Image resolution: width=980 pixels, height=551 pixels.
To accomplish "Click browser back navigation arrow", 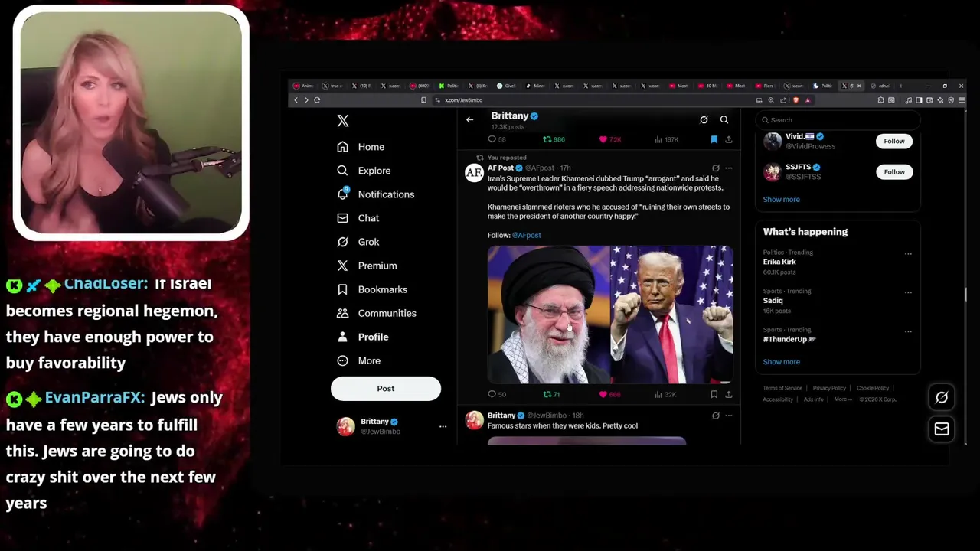I will coord(296,100).
